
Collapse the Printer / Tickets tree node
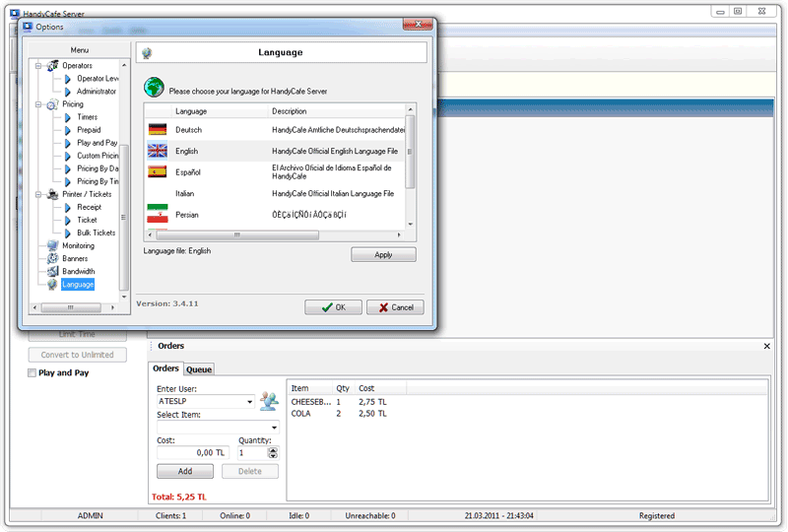point(37,195)
